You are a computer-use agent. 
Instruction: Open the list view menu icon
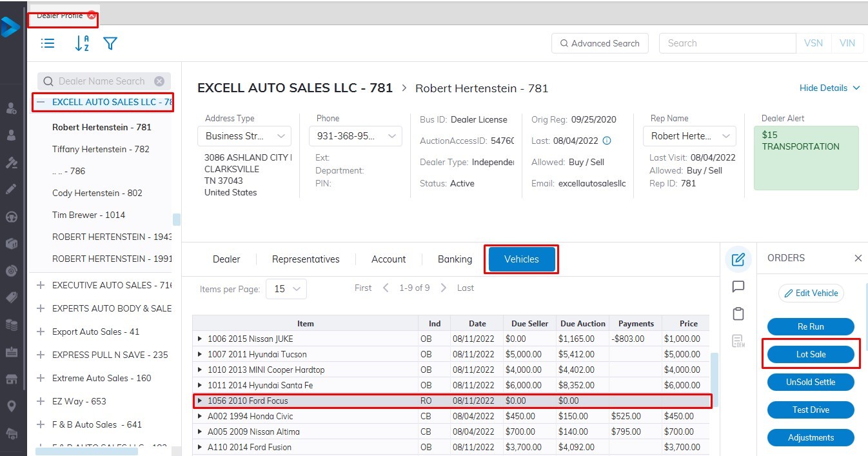click(48, 43)
